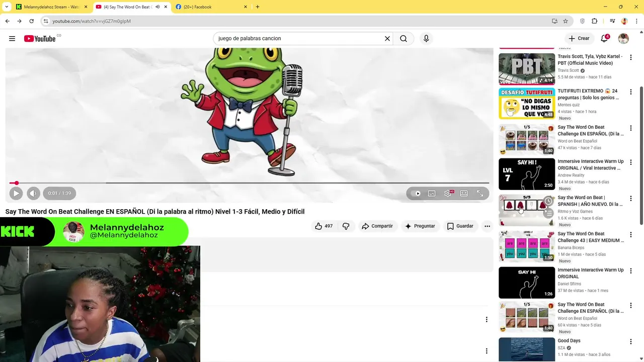Like the video with thumbs up
Viewport: 644px width, 362px height.
click(x=324, y=226)
